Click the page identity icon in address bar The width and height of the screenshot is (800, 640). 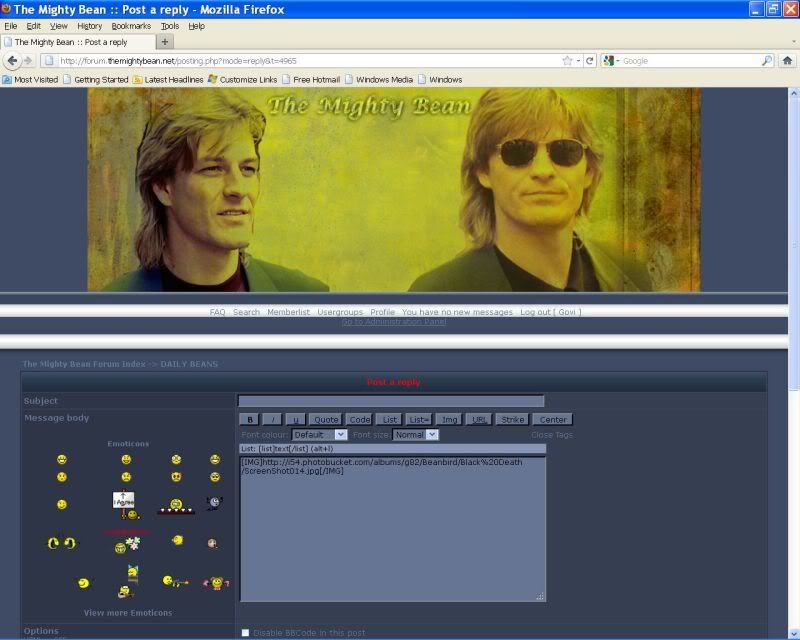point(49,61)
